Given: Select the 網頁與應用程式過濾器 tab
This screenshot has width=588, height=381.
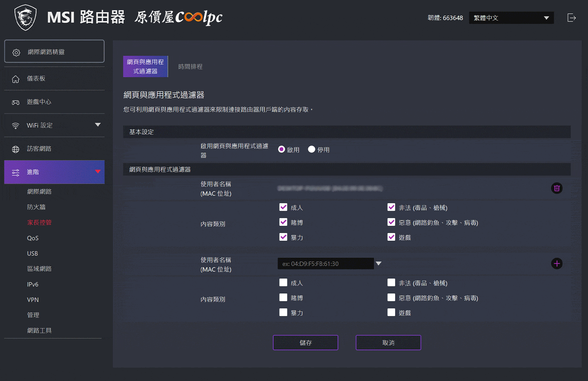Looking at the screenshot, I should point(145,66).
